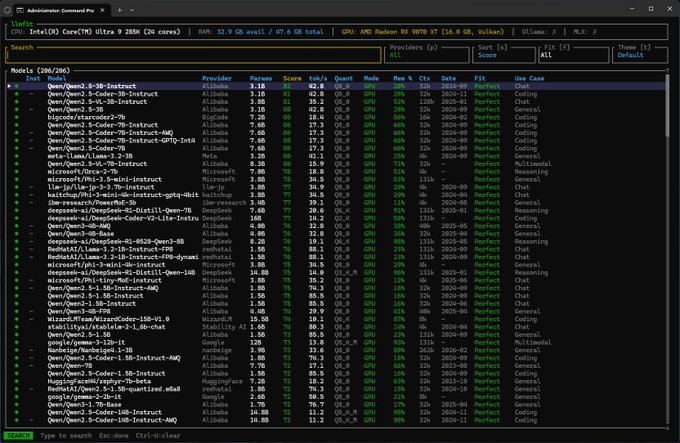Click the SEARCH mode indicator in status bar

click(x=18, y=436)
